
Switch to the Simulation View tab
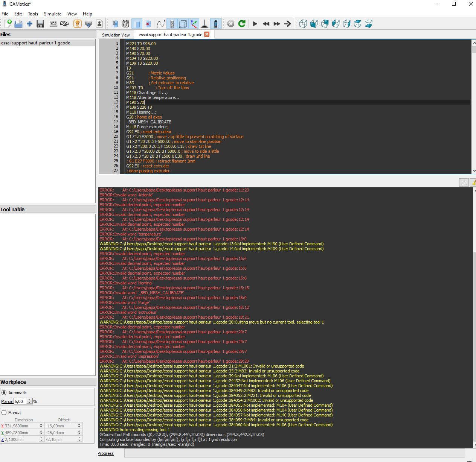point(116,35)
